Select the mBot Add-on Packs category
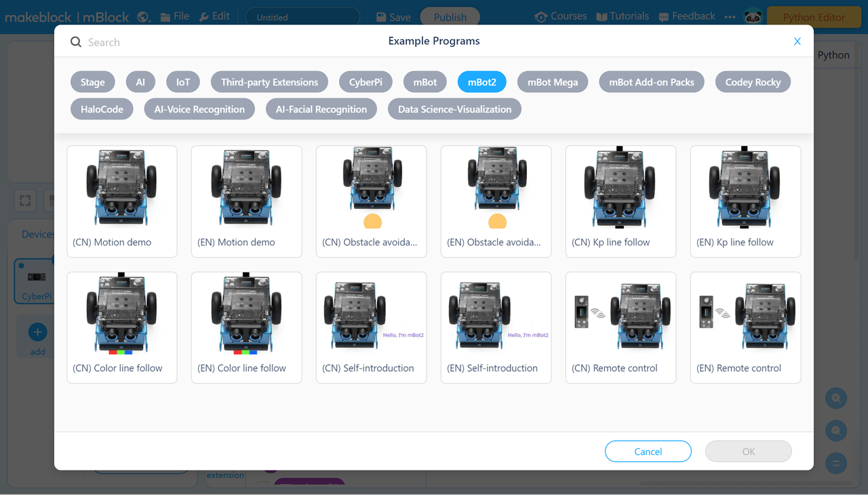Viewport: 868px width, 495px height. (652, 82)
